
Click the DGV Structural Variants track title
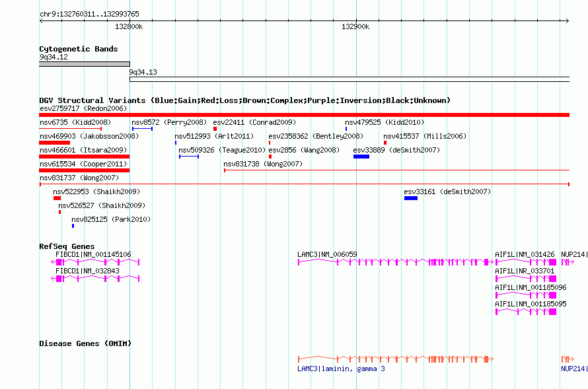coord(244,100)
